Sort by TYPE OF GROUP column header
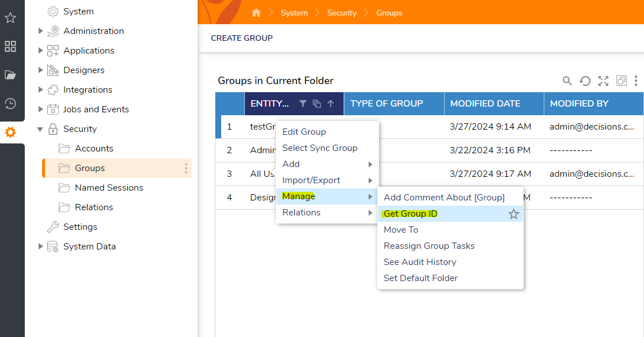 click(x=394, y=104)
